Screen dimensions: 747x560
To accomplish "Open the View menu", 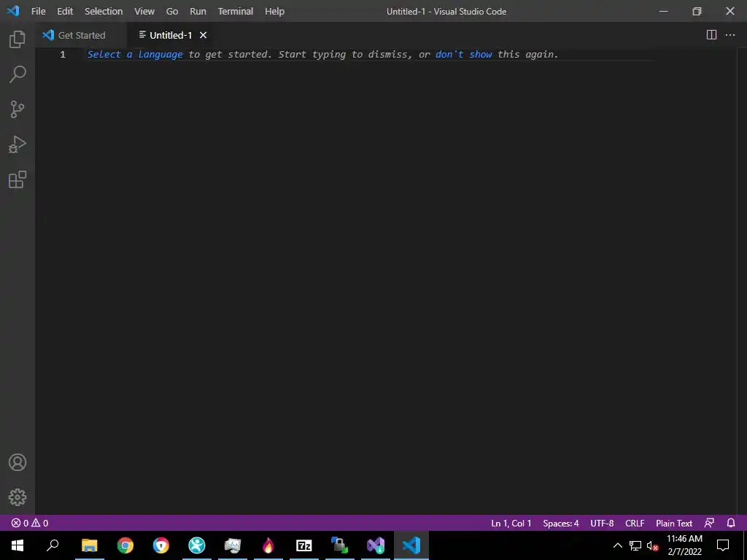I will [144, 11].
